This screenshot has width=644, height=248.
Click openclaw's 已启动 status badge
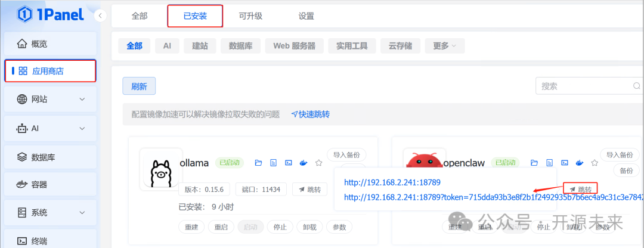pos(506,163)
